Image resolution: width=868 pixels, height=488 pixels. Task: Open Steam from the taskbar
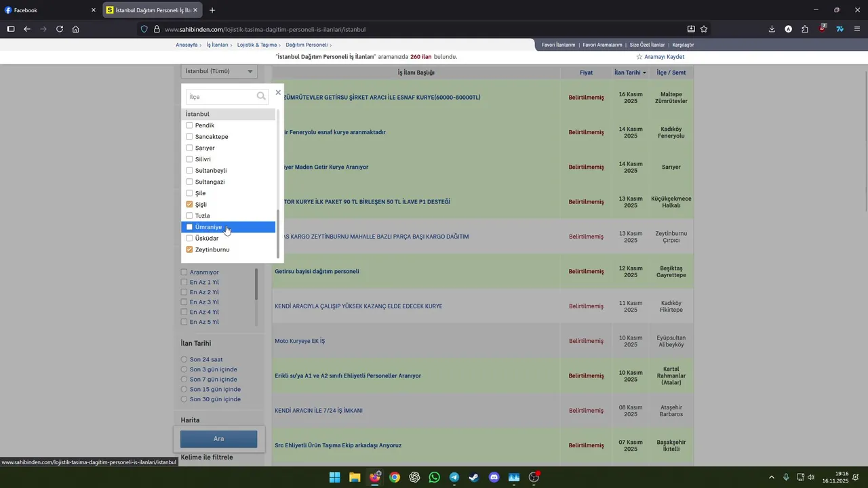(474, 477)
